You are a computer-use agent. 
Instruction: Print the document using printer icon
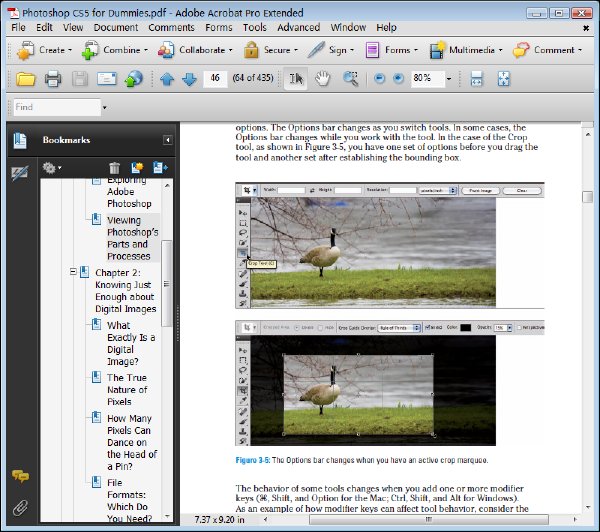pos(53,79)
